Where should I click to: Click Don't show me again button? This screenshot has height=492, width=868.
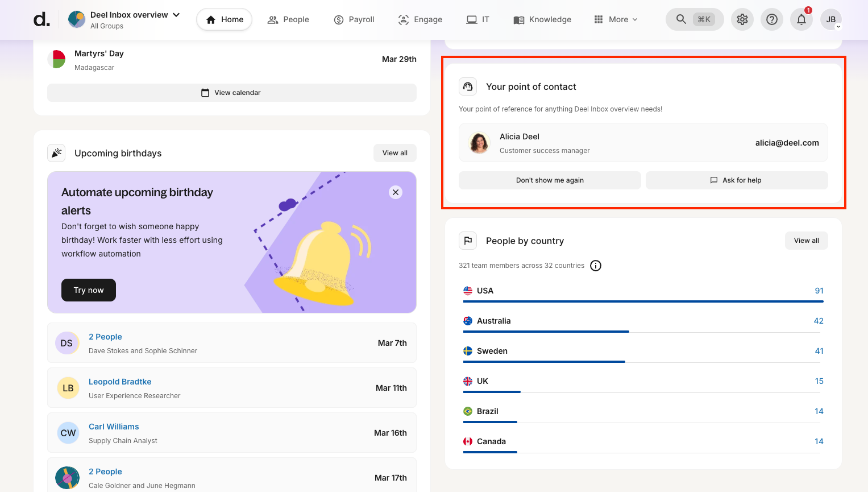click(x=550, y=180)
